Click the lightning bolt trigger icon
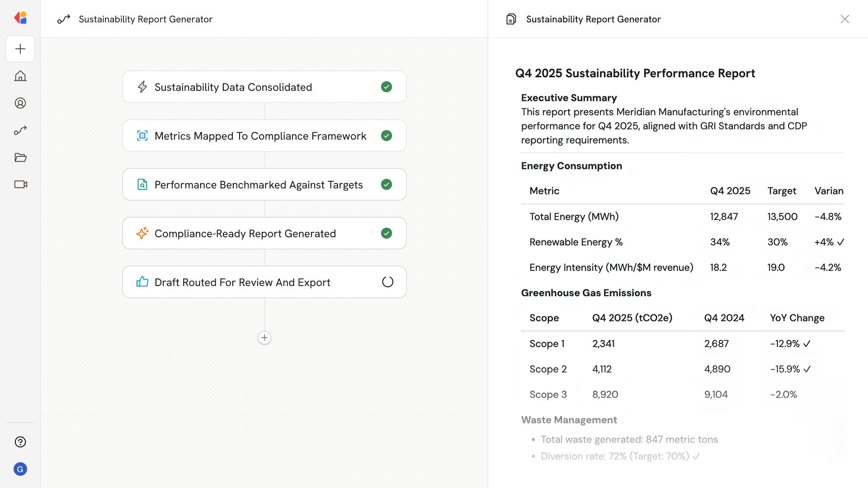The width and height of the screenshot is (868, 488). pos(142,87)
